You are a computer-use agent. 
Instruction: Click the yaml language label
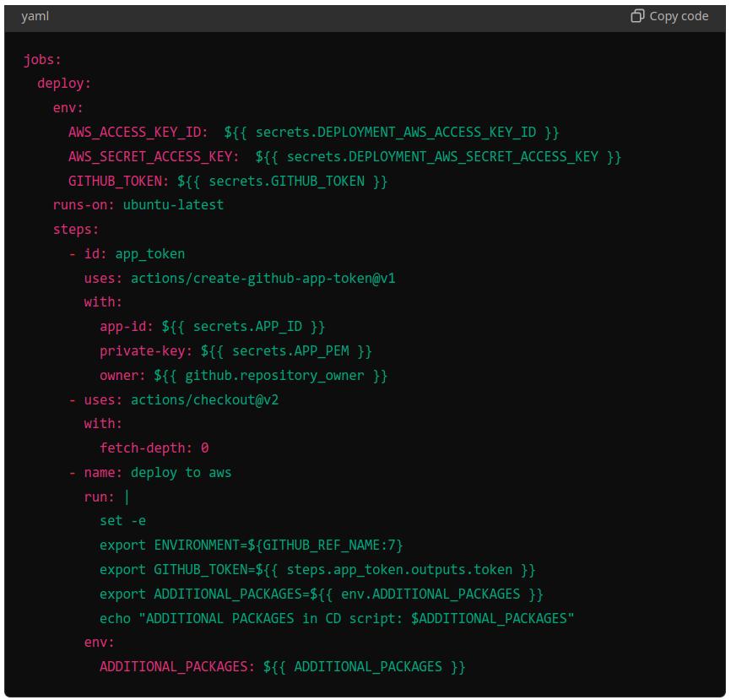click(35, 16)
